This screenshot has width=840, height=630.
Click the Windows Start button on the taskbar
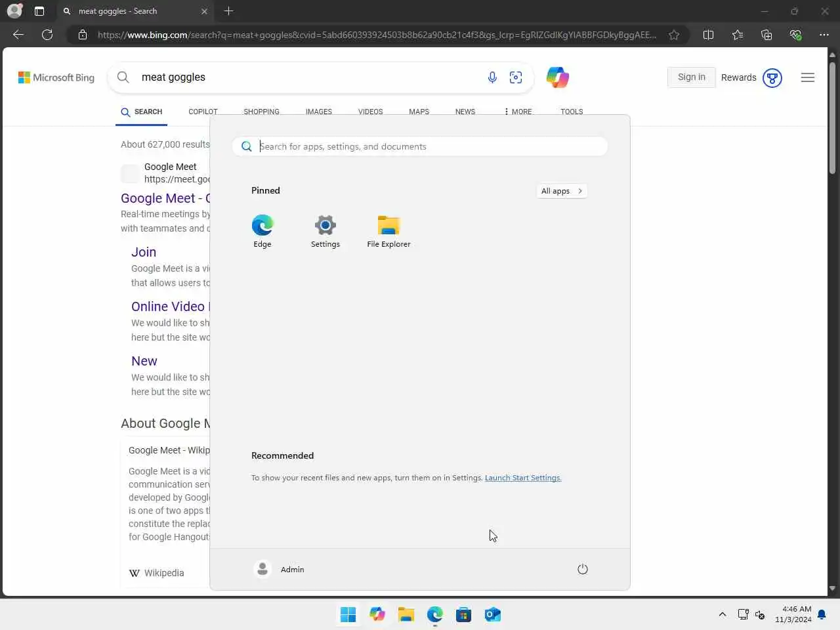coord(348,614)
